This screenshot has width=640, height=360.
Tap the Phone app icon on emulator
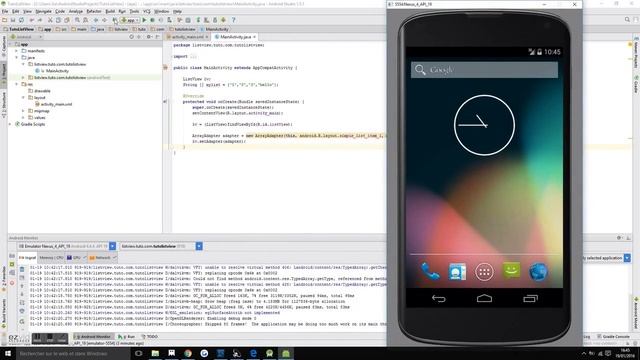pos(430,271)
